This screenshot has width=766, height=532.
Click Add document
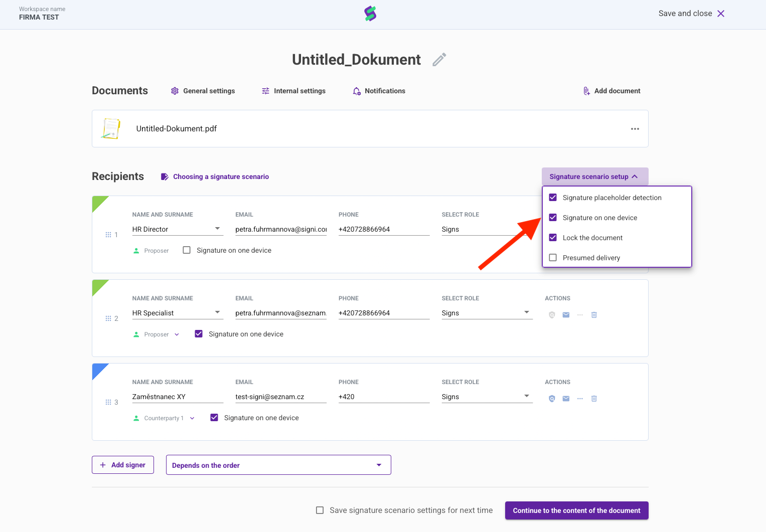(611, 91)
